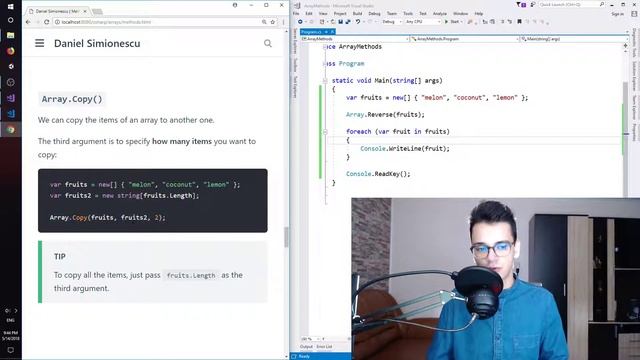Open Chrome profile icon in title bar

coord(235,5)
